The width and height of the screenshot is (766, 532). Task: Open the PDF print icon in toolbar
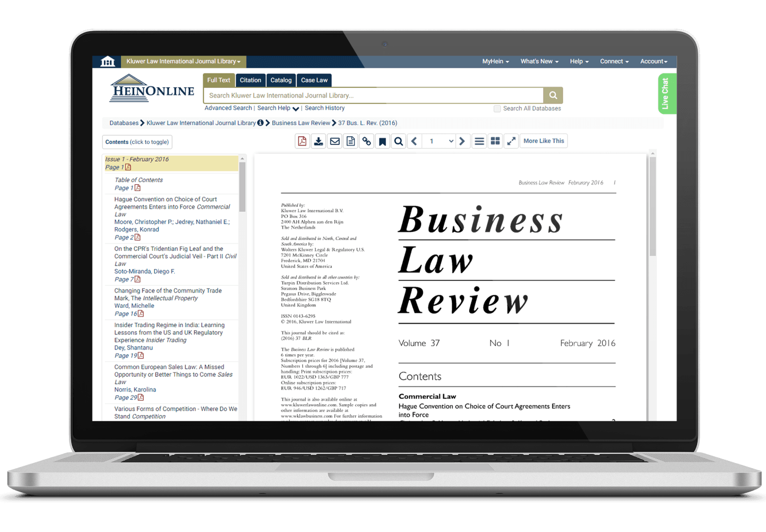[302, 141]
